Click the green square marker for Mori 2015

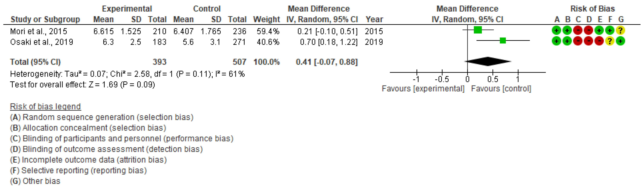(x=478, y=30)
